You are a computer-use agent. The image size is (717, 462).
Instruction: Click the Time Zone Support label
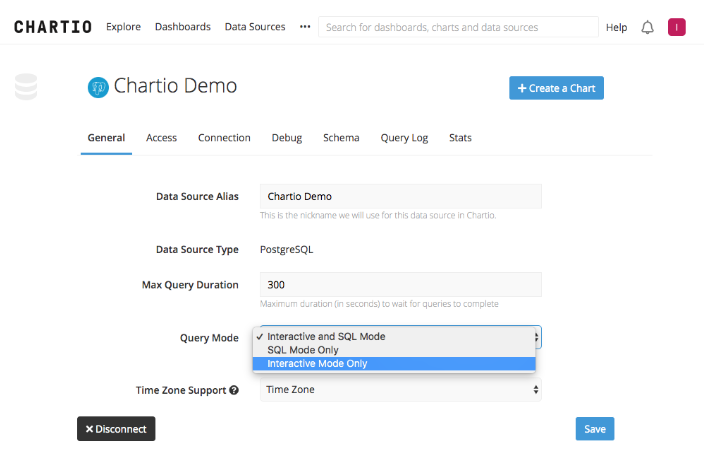(x=181, y=390)
